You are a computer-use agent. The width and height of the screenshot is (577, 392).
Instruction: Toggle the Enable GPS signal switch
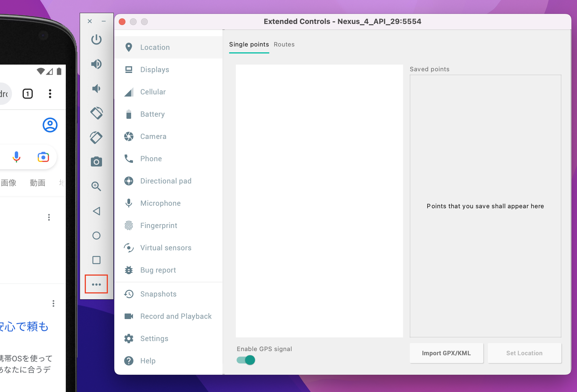(246, 360)
